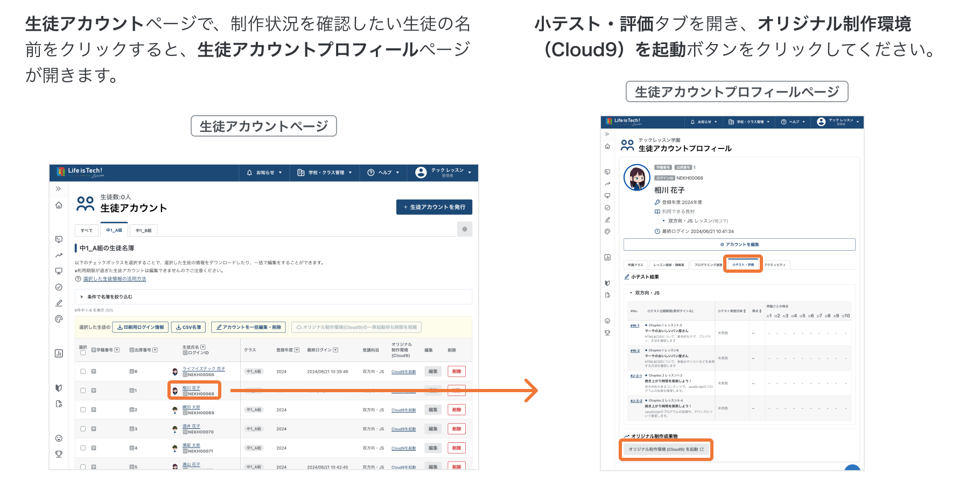Click 相川 花子's large avatar on profile page
This screenshot has height=482, width=980.
coord(637,178)
